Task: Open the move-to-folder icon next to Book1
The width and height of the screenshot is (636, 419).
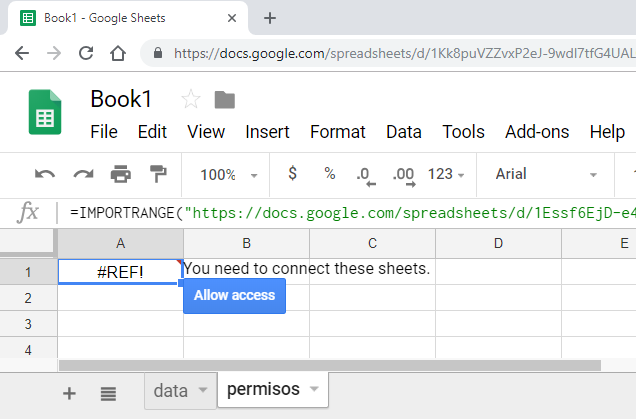Action: click(224, 99)
